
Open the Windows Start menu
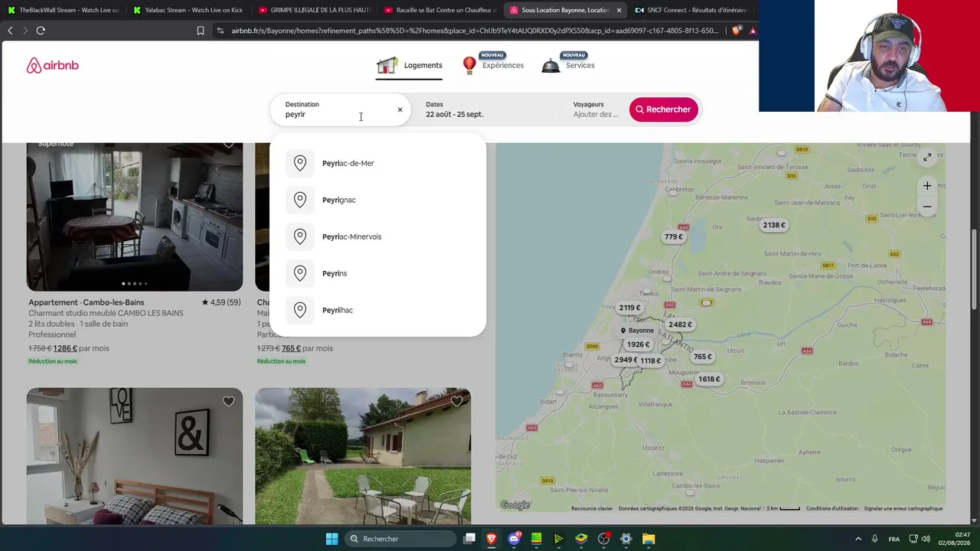332,539
